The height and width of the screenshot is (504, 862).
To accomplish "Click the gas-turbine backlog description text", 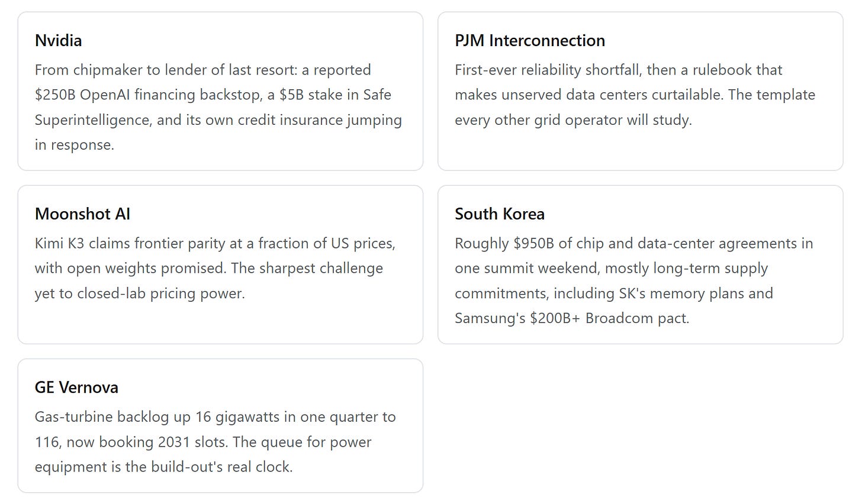I will (x=215, y=441).
